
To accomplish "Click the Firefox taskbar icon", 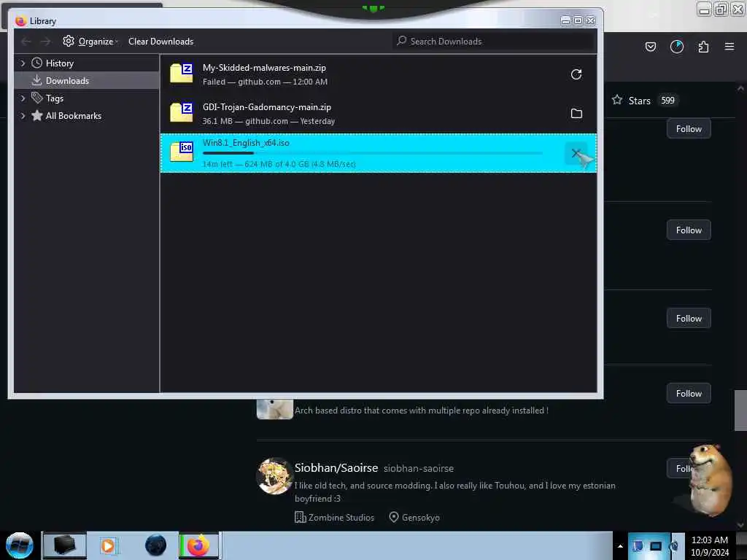I will (x=198, y=545).
